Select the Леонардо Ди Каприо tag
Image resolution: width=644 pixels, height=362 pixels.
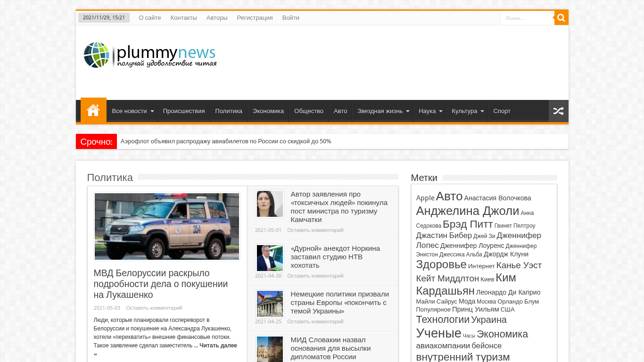click(508, 292)
